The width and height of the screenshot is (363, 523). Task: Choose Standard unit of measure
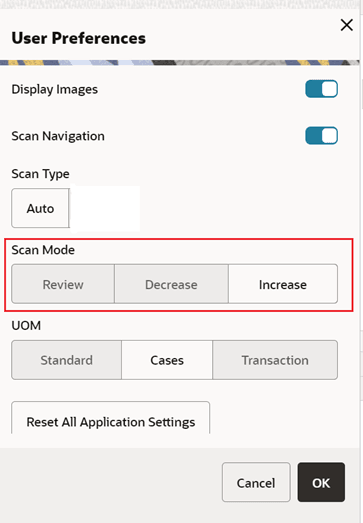(66, 360)
